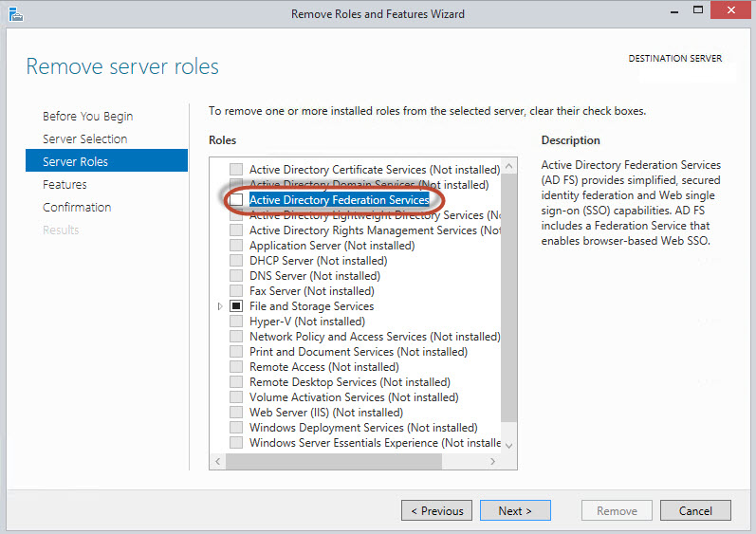Toggle Active Directory Federation Services checkbox
Viewport: 756px width, 534px height.
point(236,199)
